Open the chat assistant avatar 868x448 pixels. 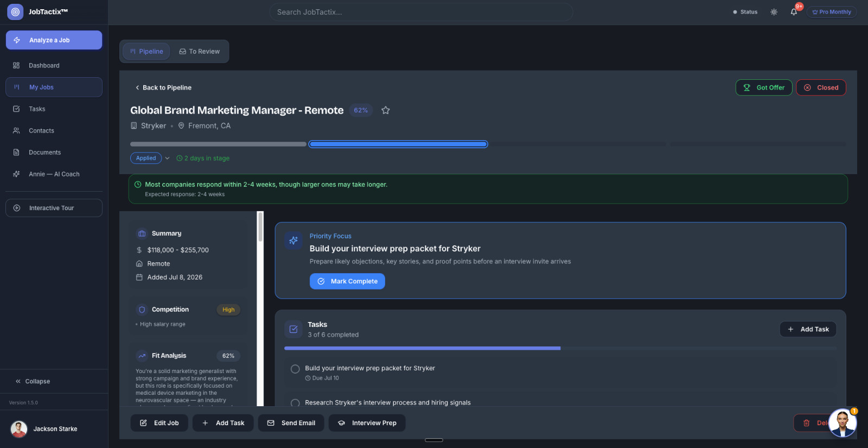(x=843, y=422)
